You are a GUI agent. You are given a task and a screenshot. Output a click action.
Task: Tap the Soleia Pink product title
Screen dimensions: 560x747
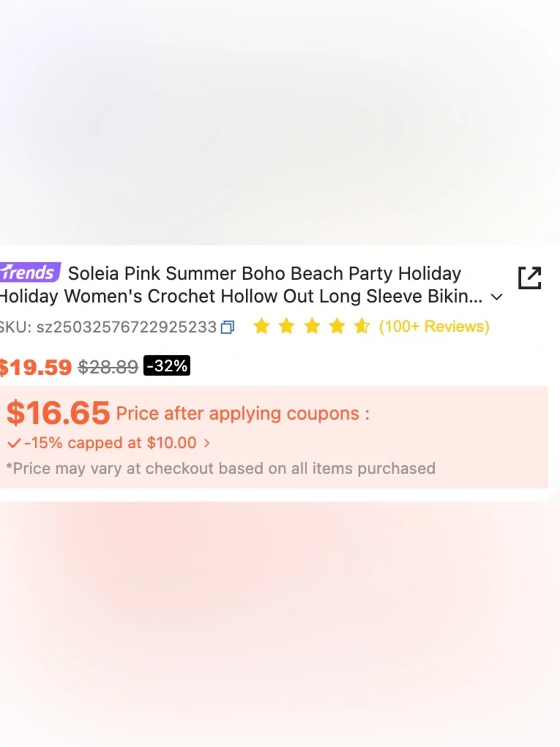pos(241,285)
